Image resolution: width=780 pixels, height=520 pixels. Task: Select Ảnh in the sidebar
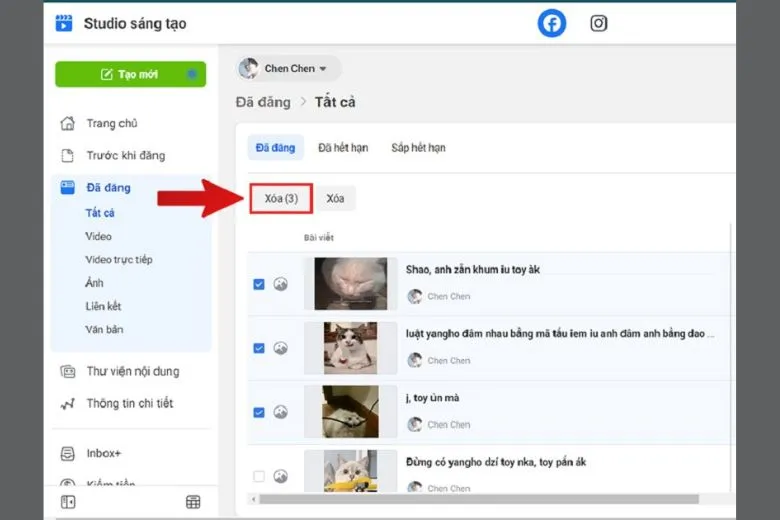coord(94,283)
